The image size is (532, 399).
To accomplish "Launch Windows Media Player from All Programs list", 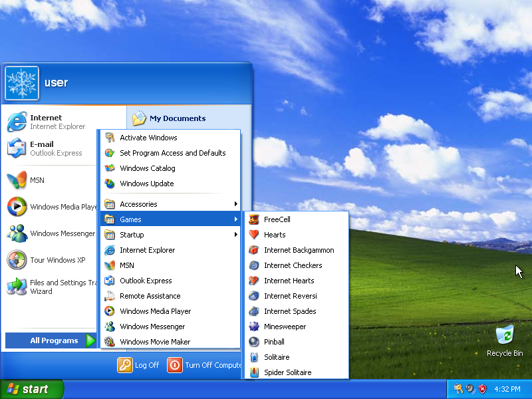I will pyautogui.click(x=155, y=311).
